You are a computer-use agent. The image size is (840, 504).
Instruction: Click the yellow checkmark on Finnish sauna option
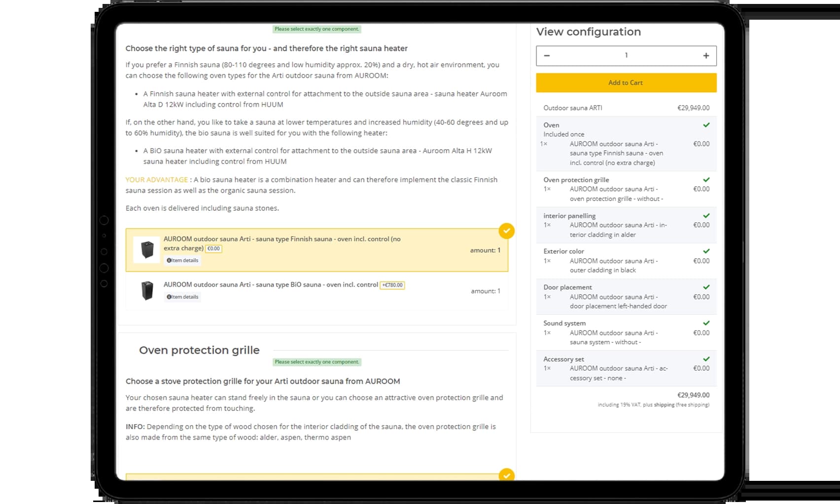506,231
